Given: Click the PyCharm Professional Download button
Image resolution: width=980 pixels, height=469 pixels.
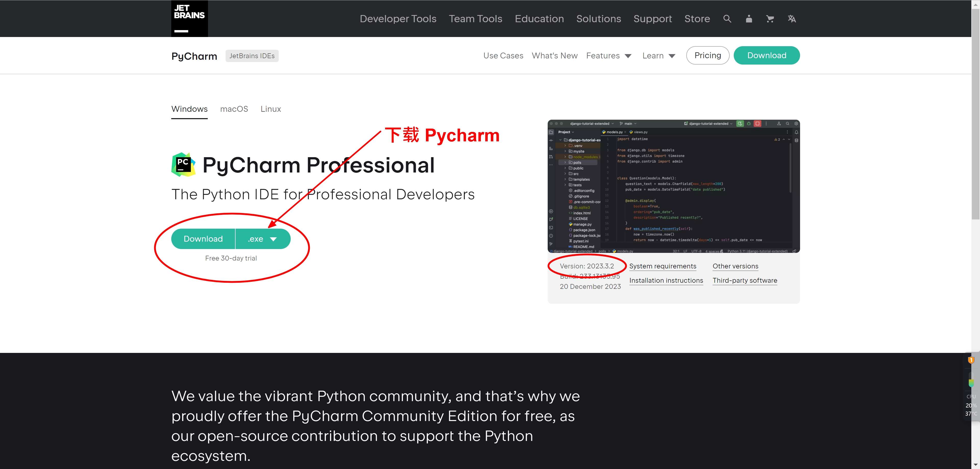Looking at the screenshot, I should [203, 239].
